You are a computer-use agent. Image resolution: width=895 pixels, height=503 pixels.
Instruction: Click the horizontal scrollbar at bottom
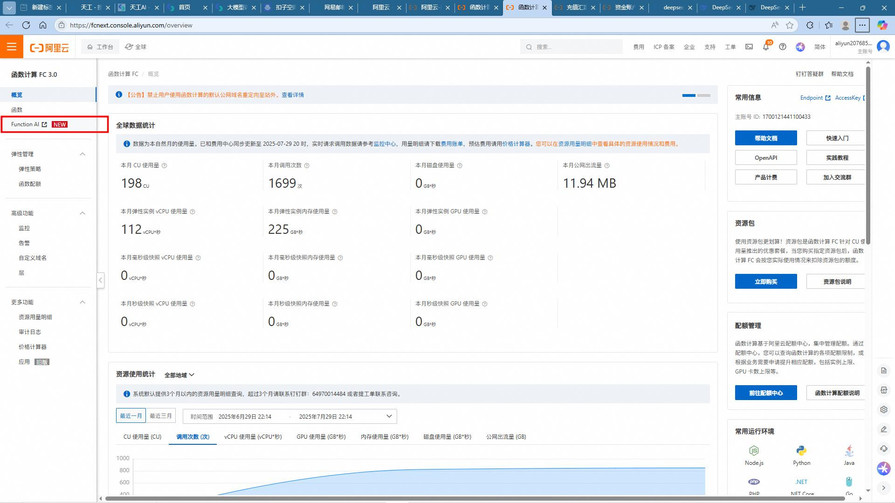click(x=475, y=498)
